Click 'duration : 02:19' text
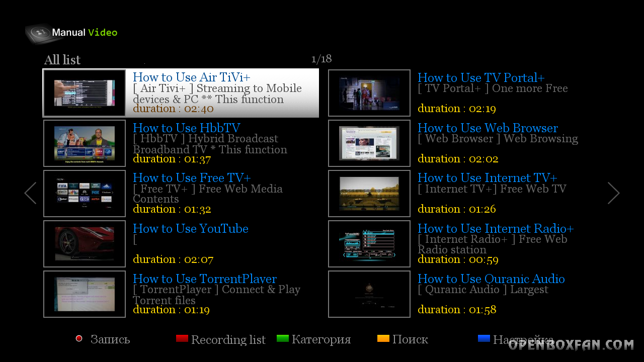 457,109
